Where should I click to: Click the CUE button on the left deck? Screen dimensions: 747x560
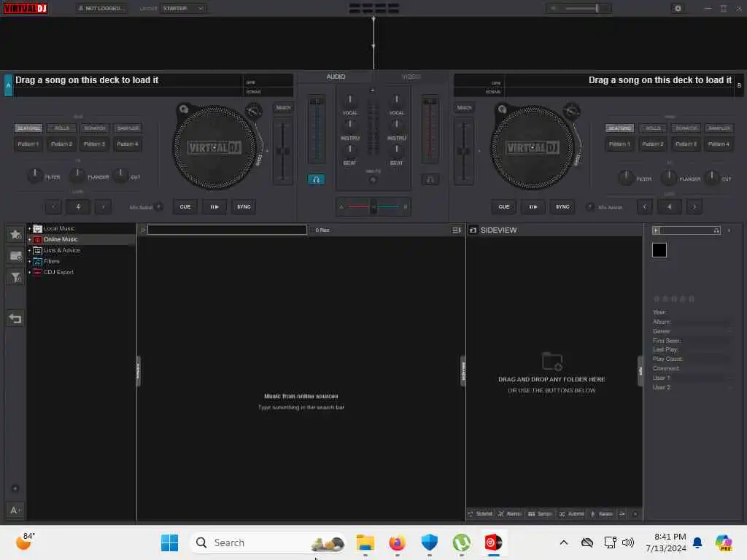pyautogui.click(x=185, y=206)
